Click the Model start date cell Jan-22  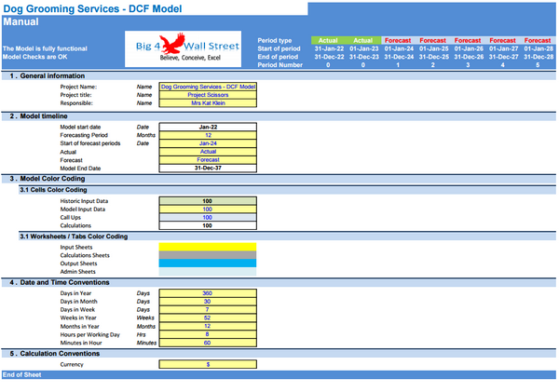click(208, 127)
